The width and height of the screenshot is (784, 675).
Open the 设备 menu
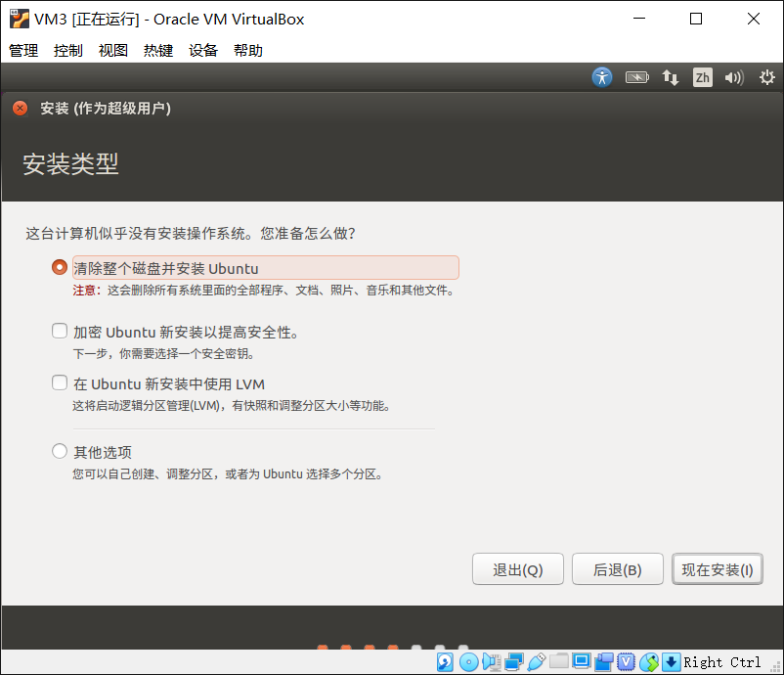pyautogui.click(x=203, y=51)
